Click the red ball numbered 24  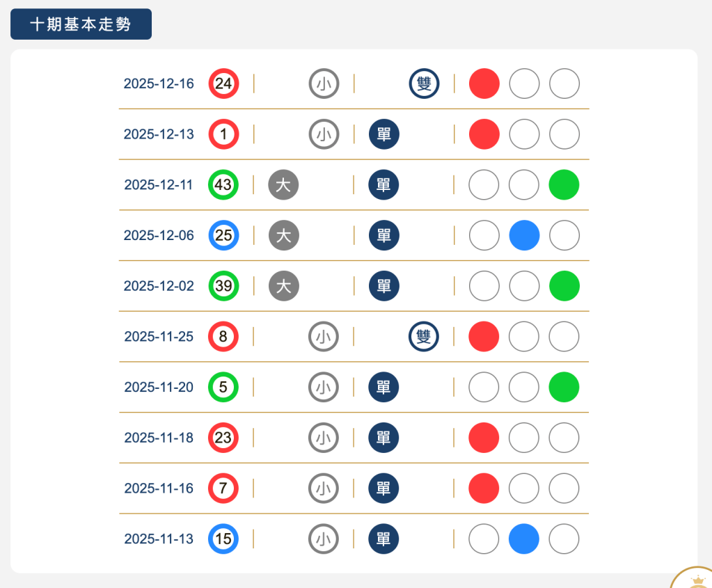[223, 84]
